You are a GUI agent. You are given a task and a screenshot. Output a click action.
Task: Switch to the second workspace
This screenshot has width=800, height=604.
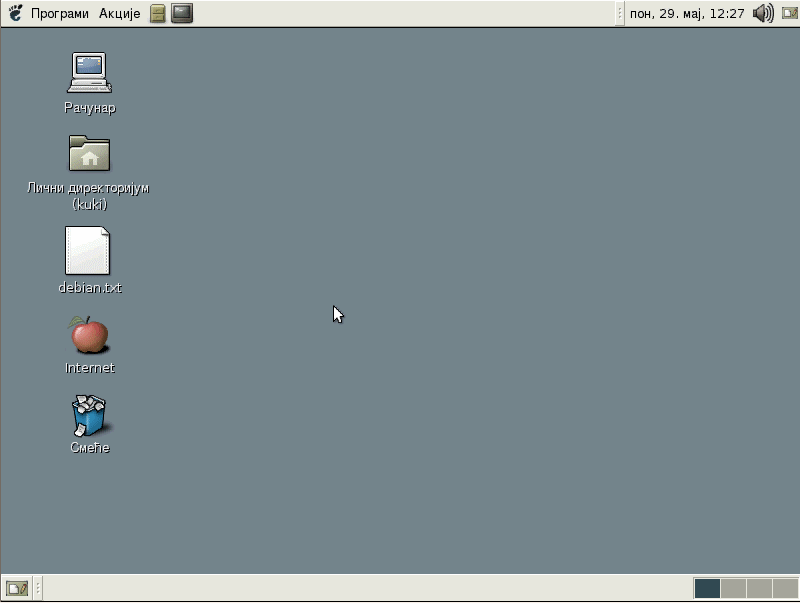tap(733, 588)
